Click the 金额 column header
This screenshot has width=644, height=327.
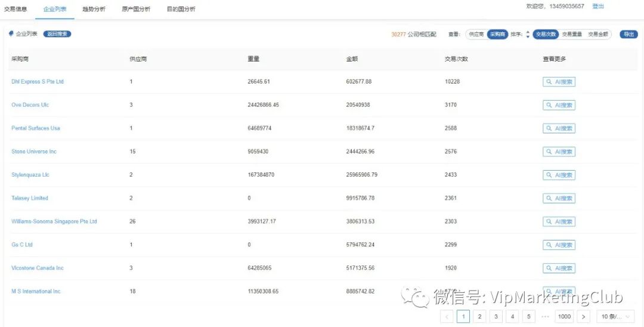point(352,59)
